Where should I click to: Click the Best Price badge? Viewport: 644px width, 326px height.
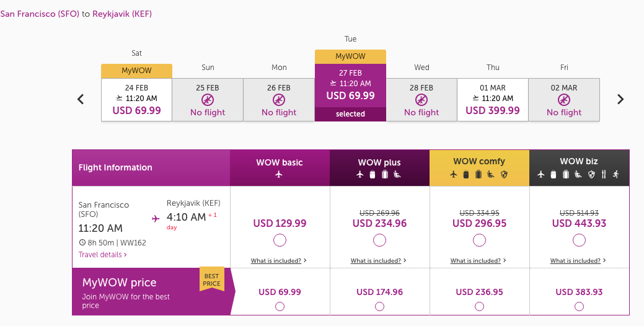click(x=211, y=280)
